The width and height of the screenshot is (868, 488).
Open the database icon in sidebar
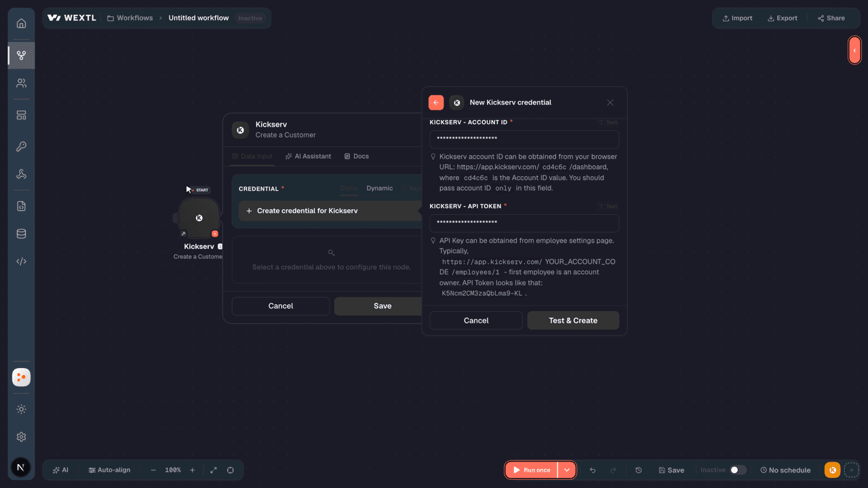[21, 234]
